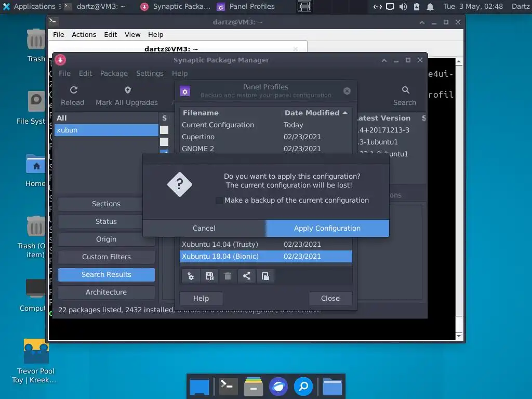Click the terminal window title icon

coord(53,22)
